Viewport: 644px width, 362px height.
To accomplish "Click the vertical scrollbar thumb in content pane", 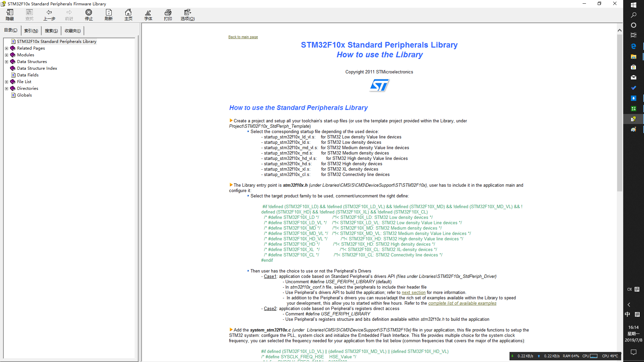I will pos(620,113).
